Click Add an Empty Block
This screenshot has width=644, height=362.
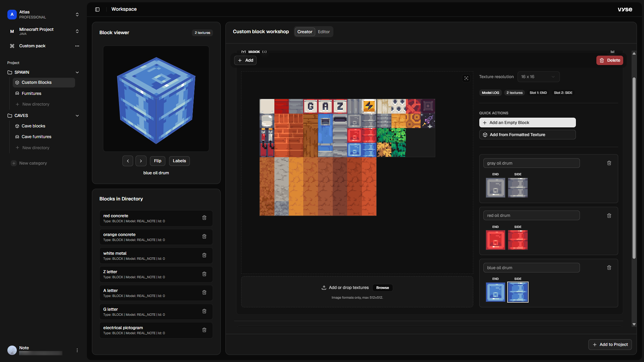527,123
